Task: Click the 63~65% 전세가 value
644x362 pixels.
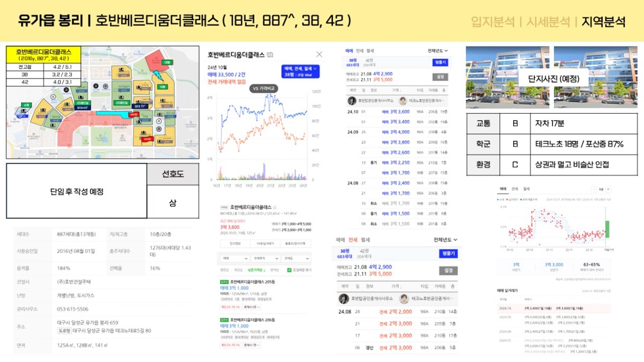Action: [592, 264]
